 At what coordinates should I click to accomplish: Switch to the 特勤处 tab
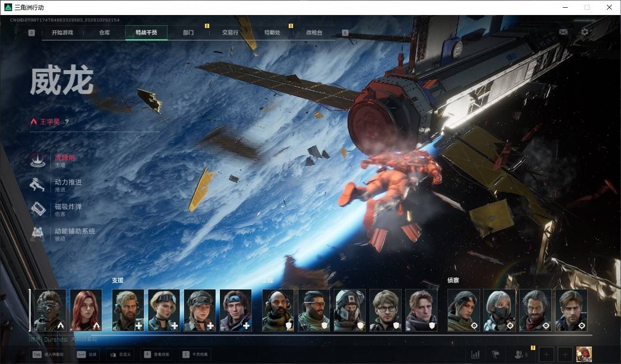click(272, 32)
